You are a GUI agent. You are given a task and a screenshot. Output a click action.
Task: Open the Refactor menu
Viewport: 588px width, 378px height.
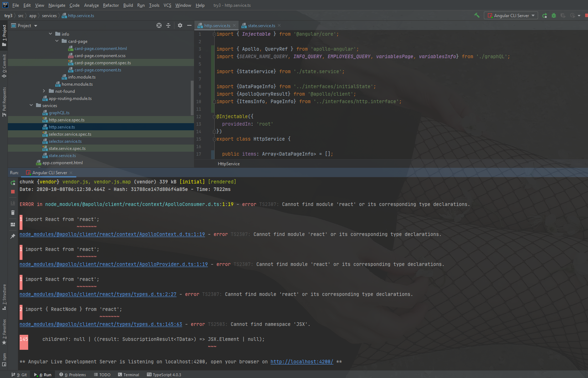point(111,5)
